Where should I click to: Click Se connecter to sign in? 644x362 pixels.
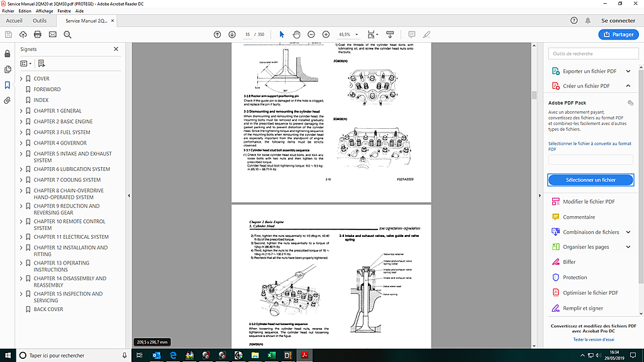618,21
